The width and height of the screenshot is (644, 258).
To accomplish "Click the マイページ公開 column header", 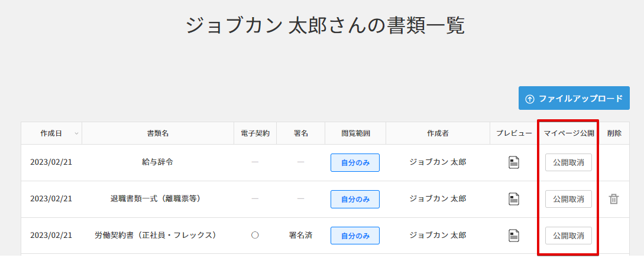I will (x=569, y=133).
